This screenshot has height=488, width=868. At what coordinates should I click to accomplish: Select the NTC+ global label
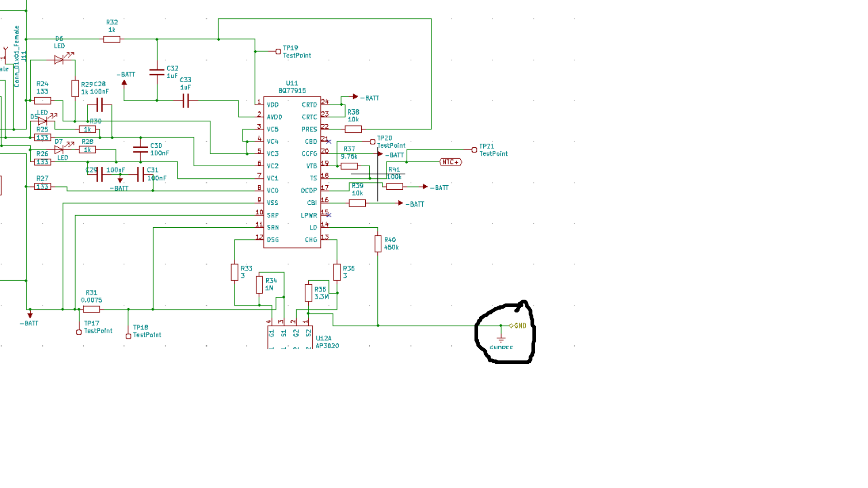point(451,162)
